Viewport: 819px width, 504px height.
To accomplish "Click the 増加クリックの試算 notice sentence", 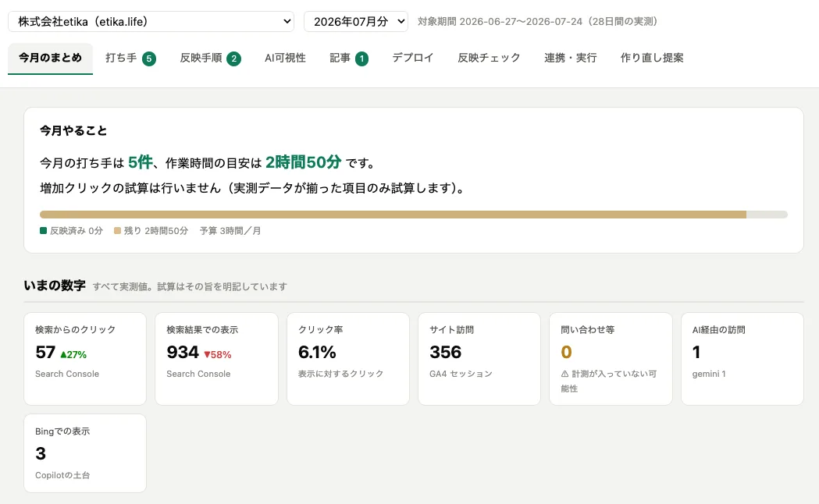I will pyautogui.click(x=253, y=188).
